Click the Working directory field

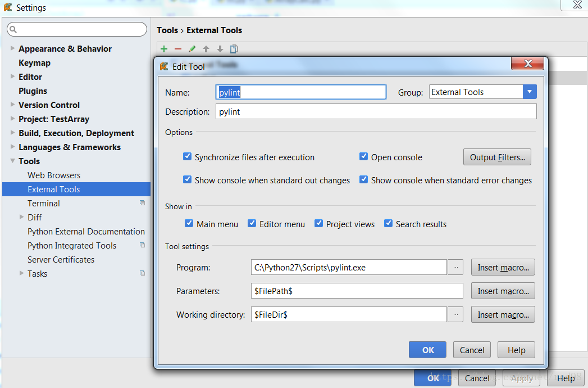click(x=349, y=314)
